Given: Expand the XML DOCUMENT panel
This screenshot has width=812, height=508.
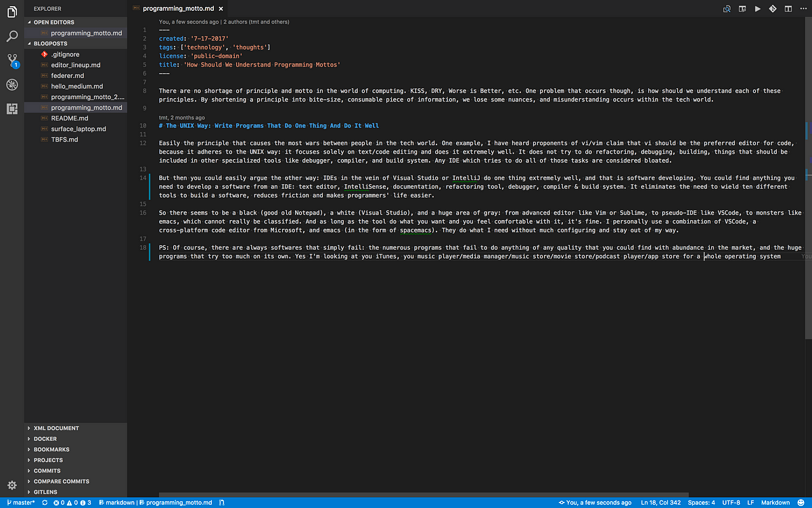Looking at the screenshot, I should 76,428.
